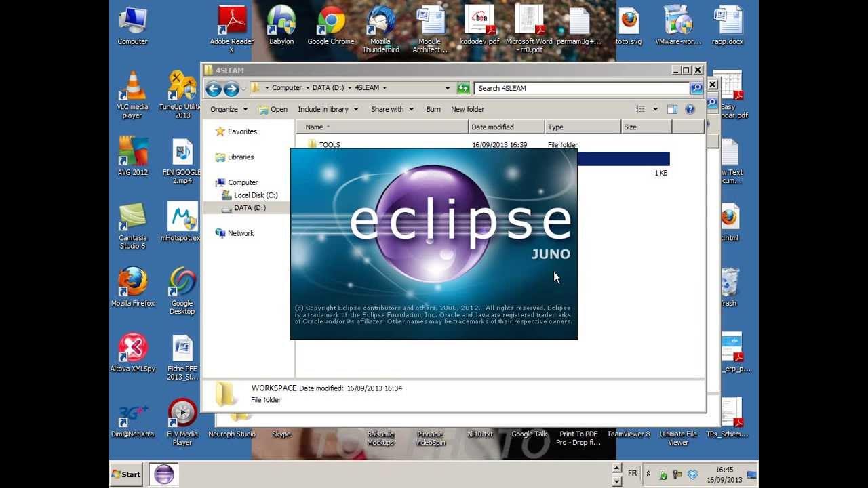Click the DATA (D:) breadcrumb segment
The image size is (868, 488).
tap(328, 88)
